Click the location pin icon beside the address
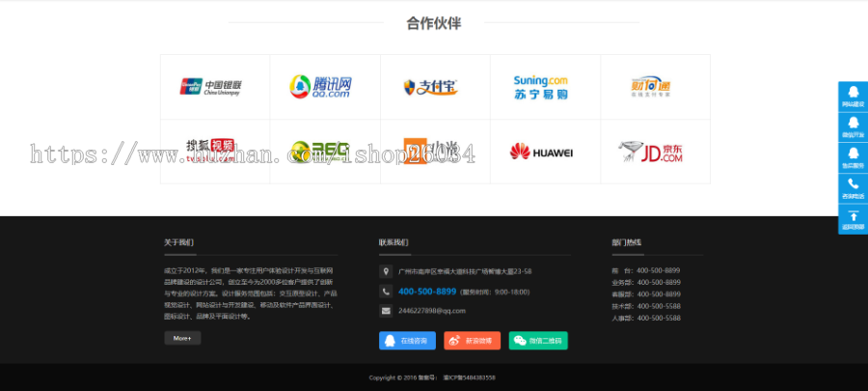The width and height of the screenshot is (868, 391). point(386,271)
